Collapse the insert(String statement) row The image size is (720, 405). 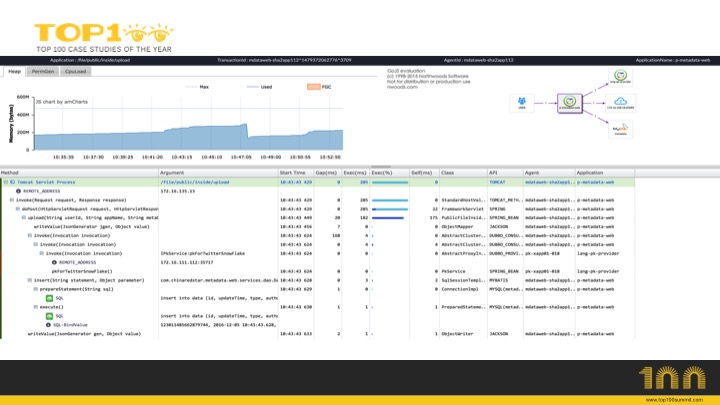click(30, 280)
